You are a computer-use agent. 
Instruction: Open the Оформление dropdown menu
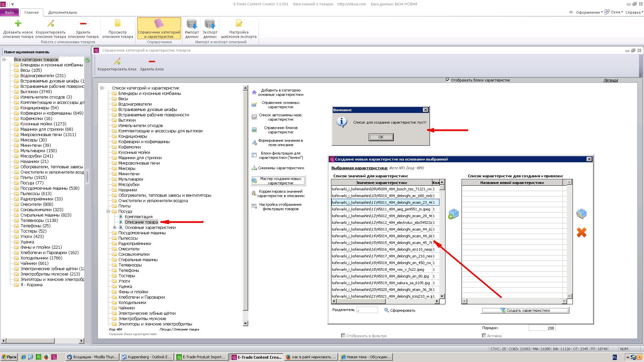589,12
